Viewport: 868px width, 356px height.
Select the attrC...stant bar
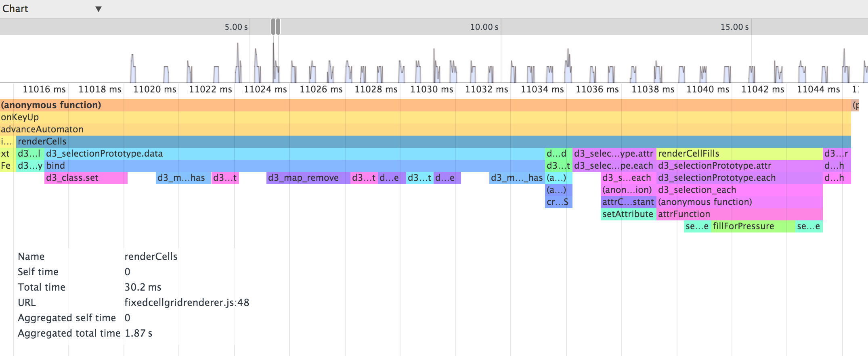tap(629, 202)
